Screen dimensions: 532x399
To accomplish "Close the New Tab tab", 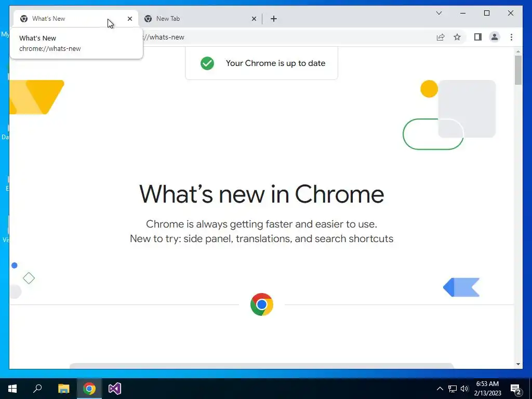I will click(x=254, y=19).
